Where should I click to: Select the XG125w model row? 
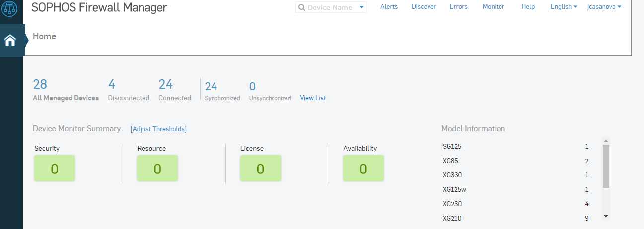[x=515, y=189]
